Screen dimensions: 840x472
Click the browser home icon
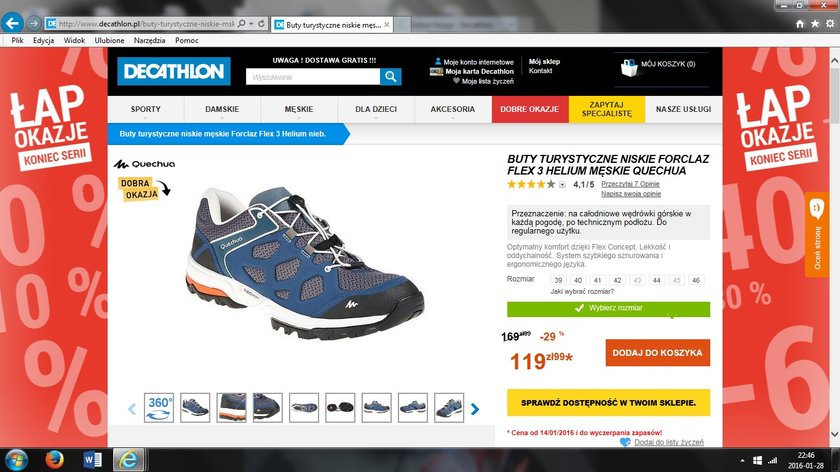[x=799, y=24]
